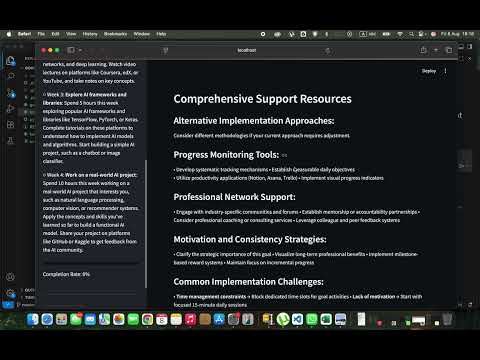Open Maps from the Dock
The width and height of the screenshot is (480, 360).
click(x=104, y=319)
